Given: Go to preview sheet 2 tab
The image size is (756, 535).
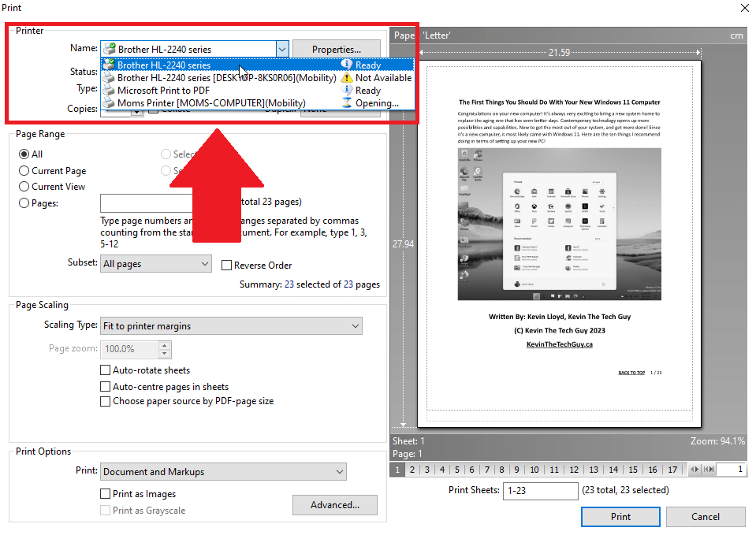Looking at the screenshot, I should point(412,470).
